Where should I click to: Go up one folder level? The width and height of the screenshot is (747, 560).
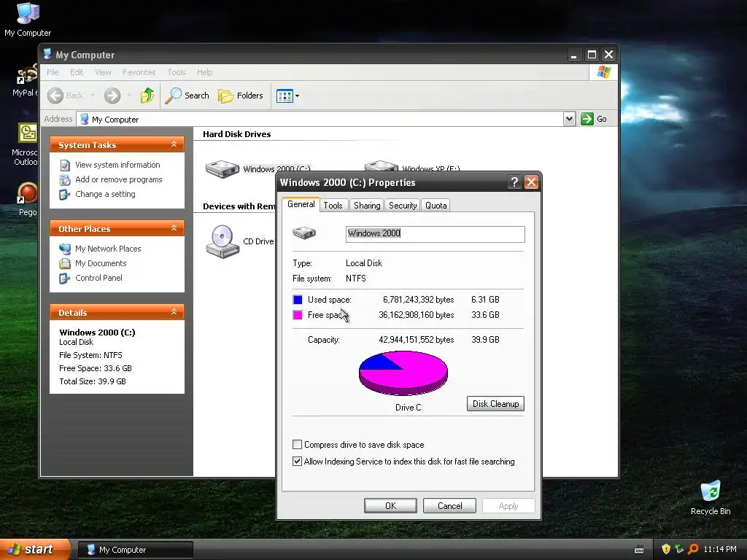147,96
